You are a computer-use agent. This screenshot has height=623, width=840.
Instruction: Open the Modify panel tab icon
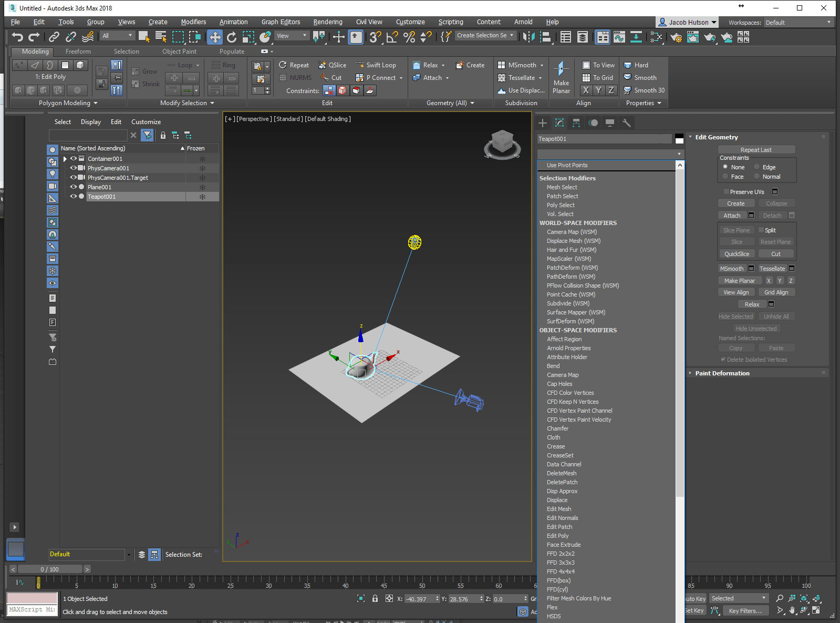coord(559,123)
